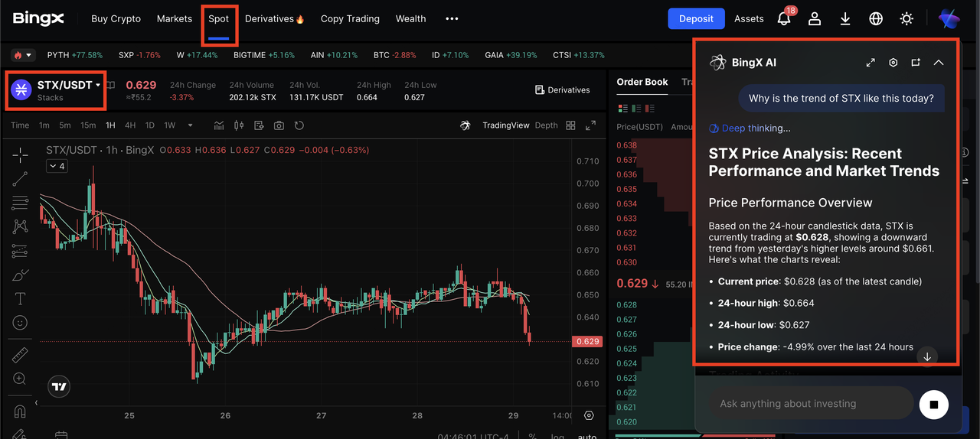Screen dimensions: 980x439
Task: Open the Wealth menu
Action: pyautogui.click(x=410, y=18)
